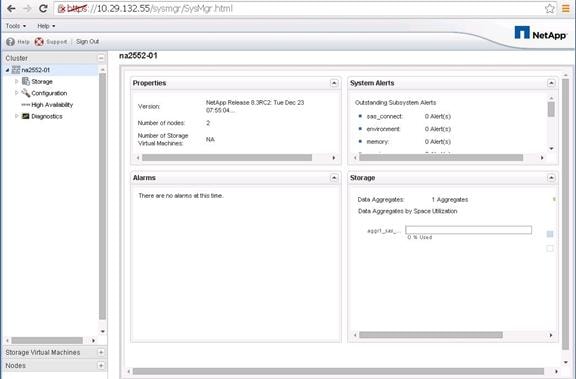Collapse the System Alerts panel

[551, 83]
